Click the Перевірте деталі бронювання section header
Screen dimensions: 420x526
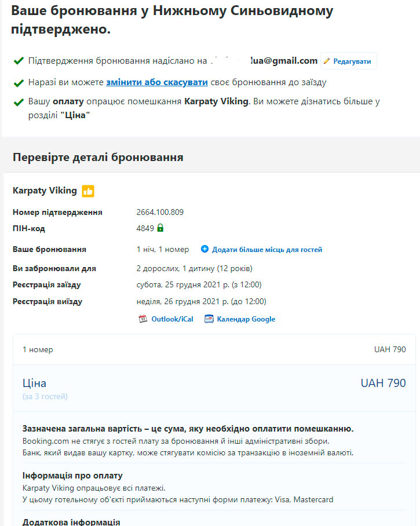click(x=98, y=157)
